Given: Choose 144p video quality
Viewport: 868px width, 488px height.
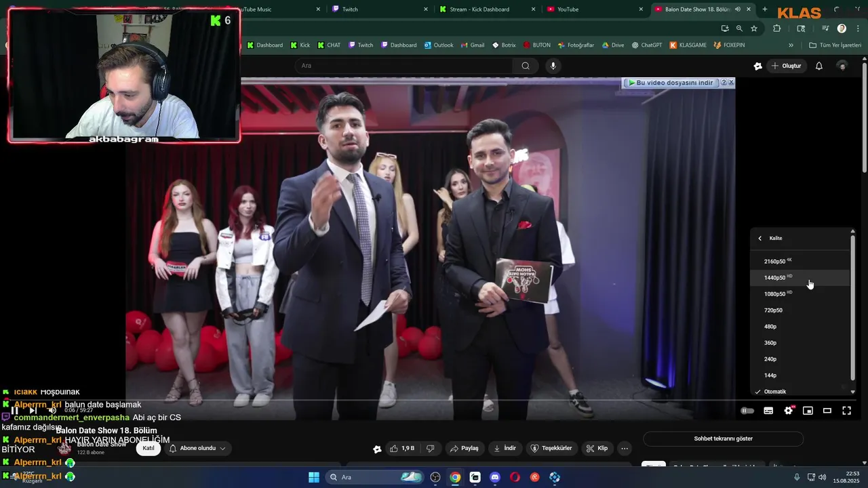Looking at the screenshot, I should click(x=800, y=375).
